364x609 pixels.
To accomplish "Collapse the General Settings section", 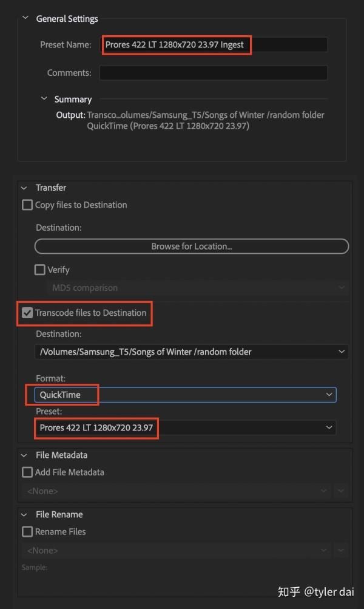I will tap(25, 18).
